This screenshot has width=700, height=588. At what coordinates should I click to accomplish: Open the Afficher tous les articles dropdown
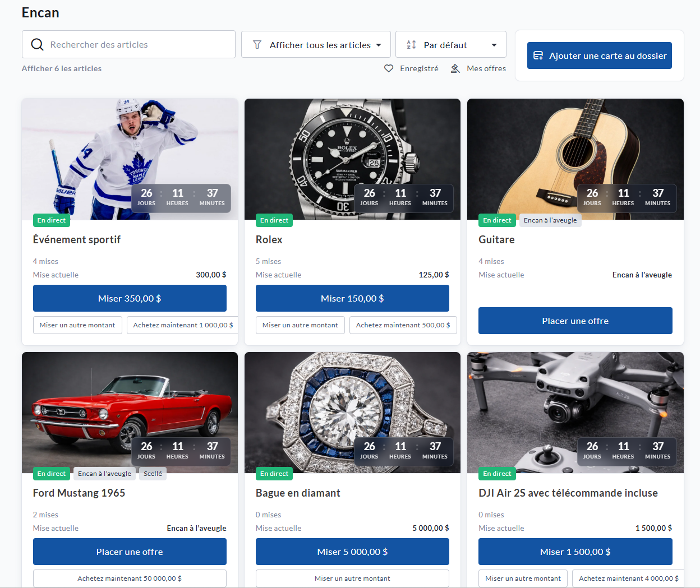pyautogui.click(x=316, y=44)
